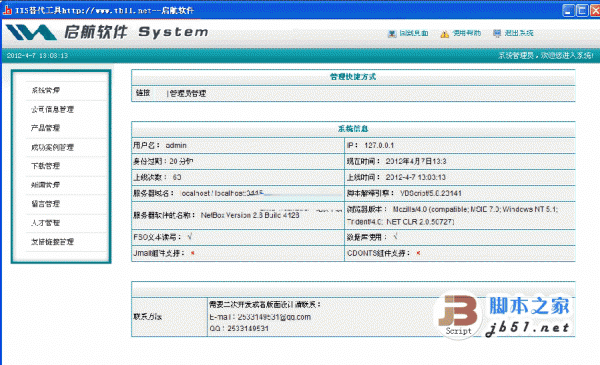
Task: Click the monitor icon for 退出系统
Action: [497, 34]
